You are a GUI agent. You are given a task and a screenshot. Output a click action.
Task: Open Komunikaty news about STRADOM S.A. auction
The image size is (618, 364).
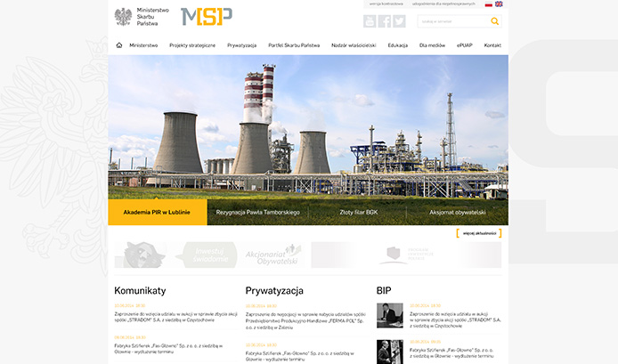175,317
